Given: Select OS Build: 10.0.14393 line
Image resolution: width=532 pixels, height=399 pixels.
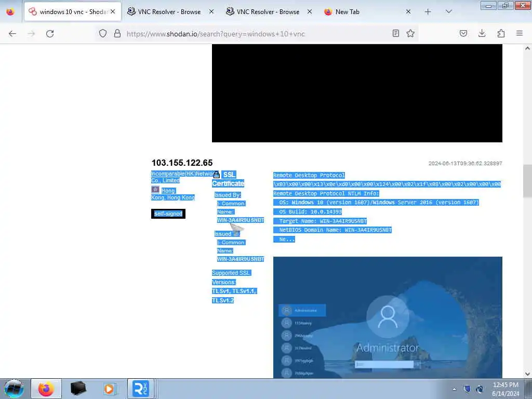Looking at the screenshot, I should tap(308, 212).
